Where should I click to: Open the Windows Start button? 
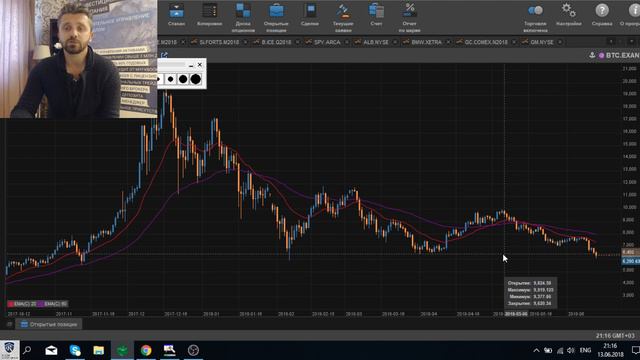tap(9, 350)
